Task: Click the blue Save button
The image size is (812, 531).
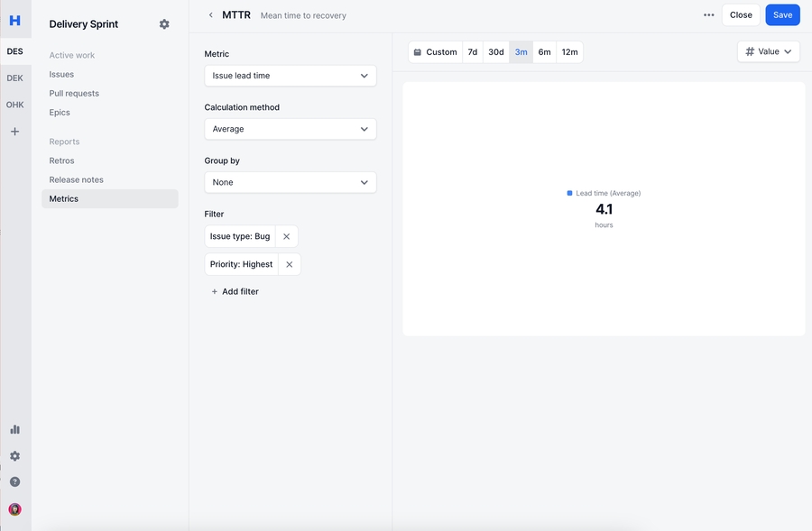Action: (x=782, y=15)
